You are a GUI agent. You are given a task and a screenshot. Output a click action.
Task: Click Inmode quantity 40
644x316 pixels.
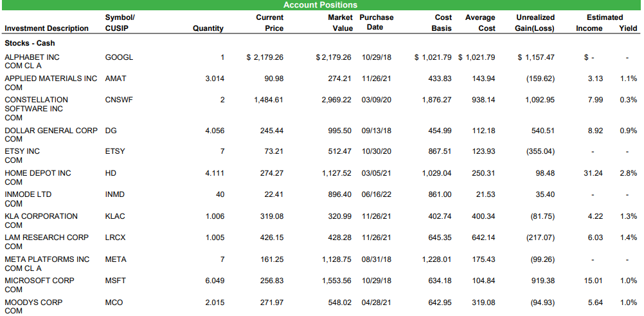pyautogui.click(x=220, y=194)
